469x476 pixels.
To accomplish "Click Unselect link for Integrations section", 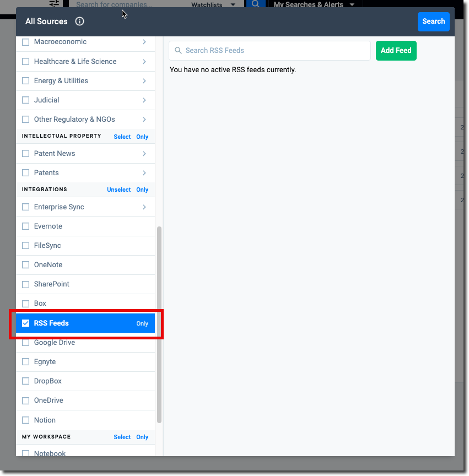I will (118, 190).
